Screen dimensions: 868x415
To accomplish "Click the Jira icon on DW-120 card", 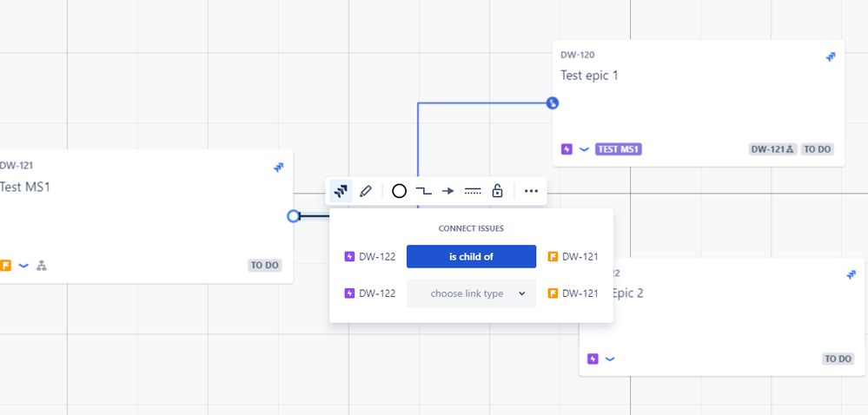I will pos(831,56).
